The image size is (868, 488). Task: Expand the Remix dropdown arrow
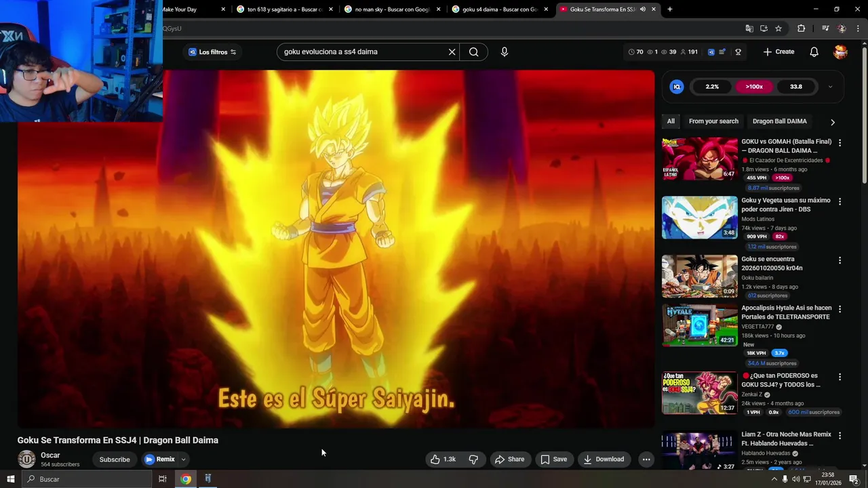(183, 459)
